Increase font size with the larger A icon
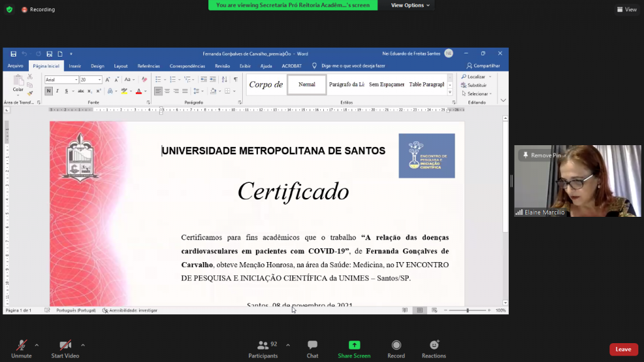 [108, 80]
